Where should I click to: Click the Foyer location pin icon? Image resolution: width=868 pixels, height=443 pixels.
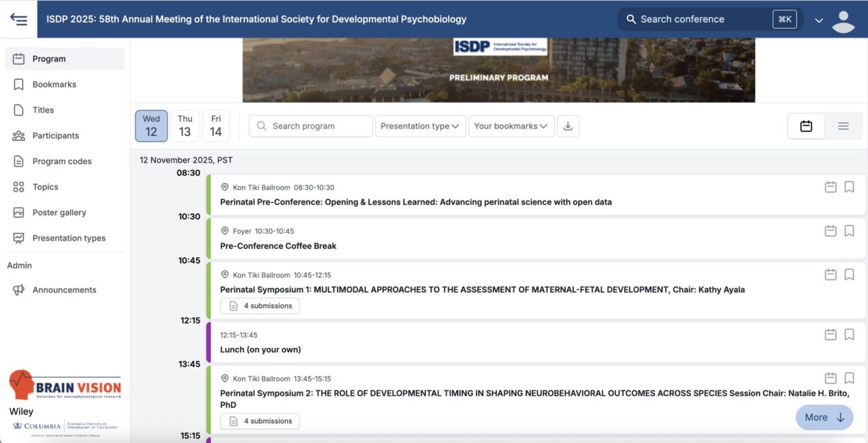coord(224,231)
